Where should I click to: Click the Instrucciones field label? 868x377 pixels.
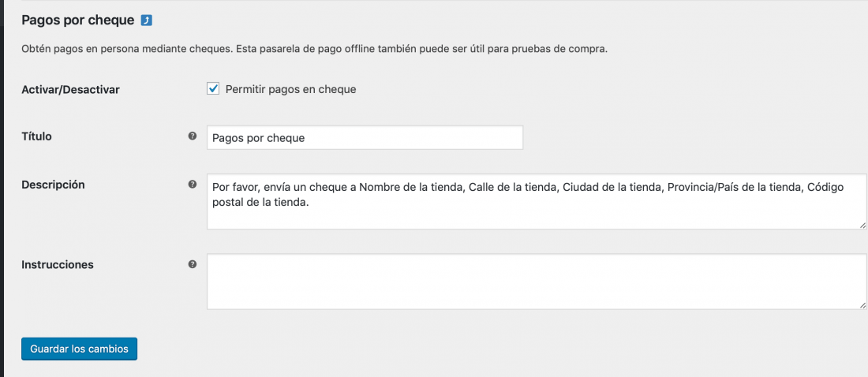[58, 265]
